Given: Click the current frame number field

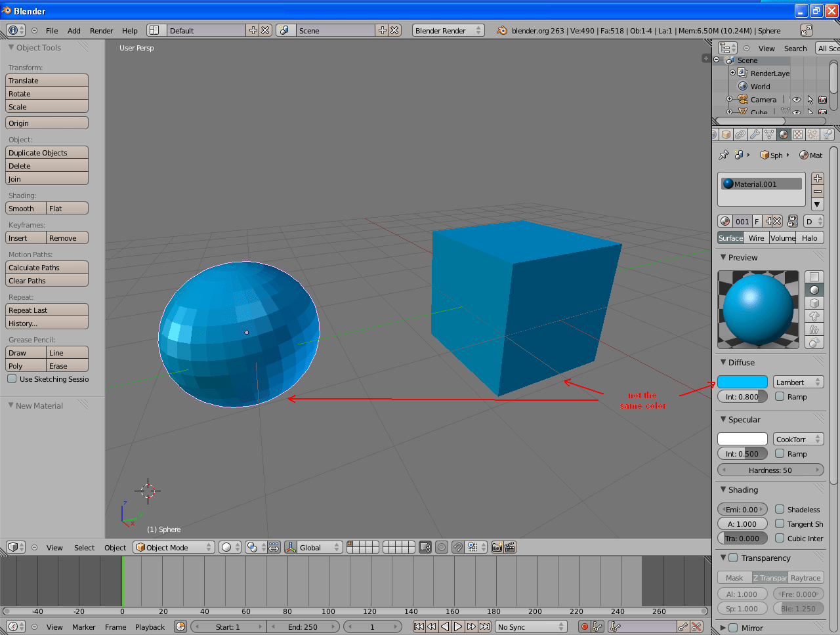Looking at the screenshot, I should [373, 626].
